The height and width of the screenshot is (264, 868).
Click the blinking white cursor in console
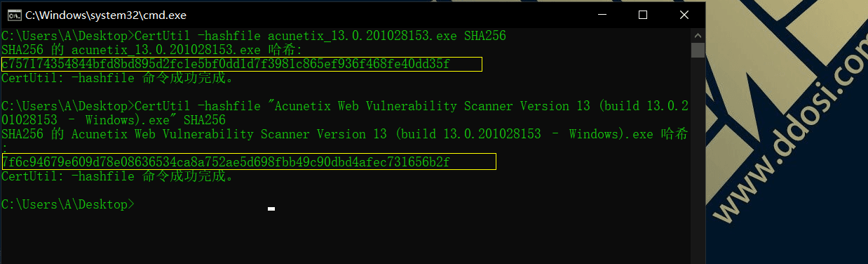click(271, 209)
